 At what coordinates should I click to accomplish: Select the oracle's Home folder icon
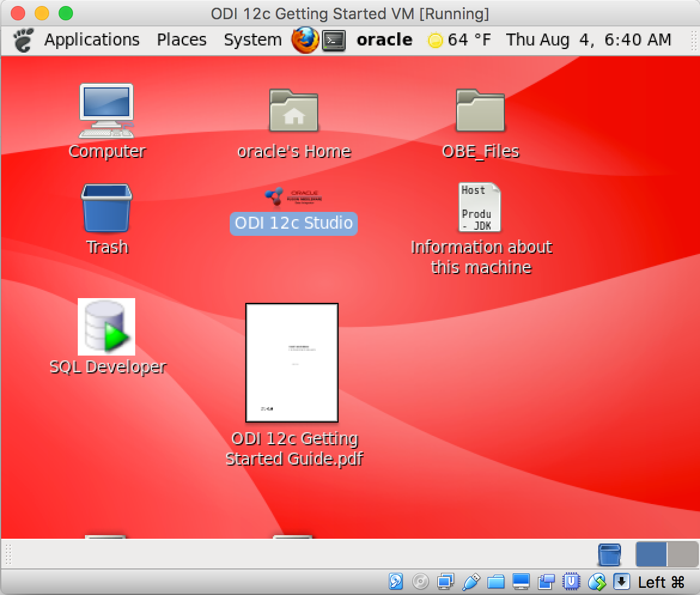coord(294,110)
